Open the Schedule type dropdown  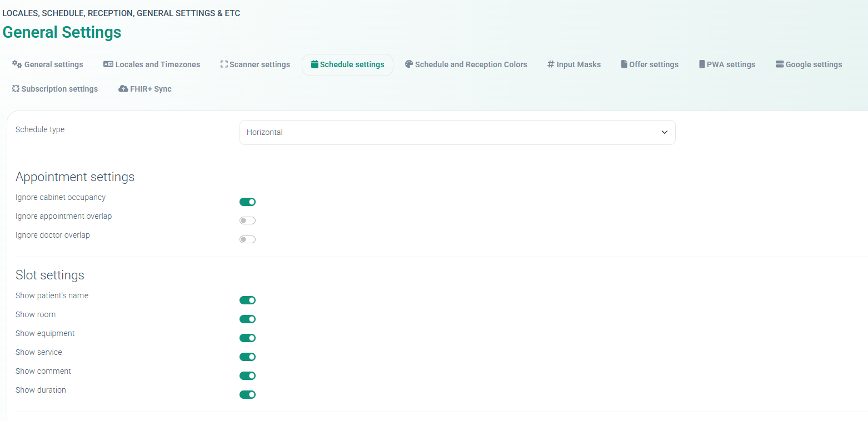(457, 133)
